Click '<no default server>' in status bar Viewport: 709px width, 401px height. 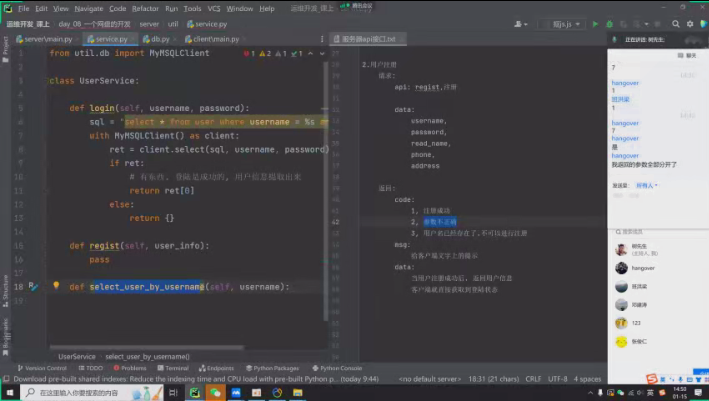point(430,379)
